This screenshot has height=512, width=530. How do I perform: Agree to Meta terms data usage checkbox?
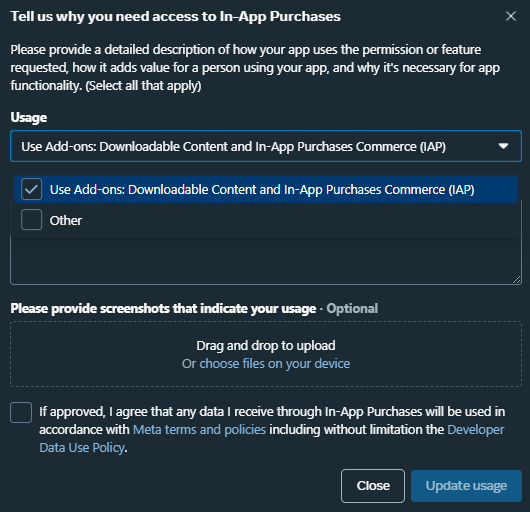21,412
